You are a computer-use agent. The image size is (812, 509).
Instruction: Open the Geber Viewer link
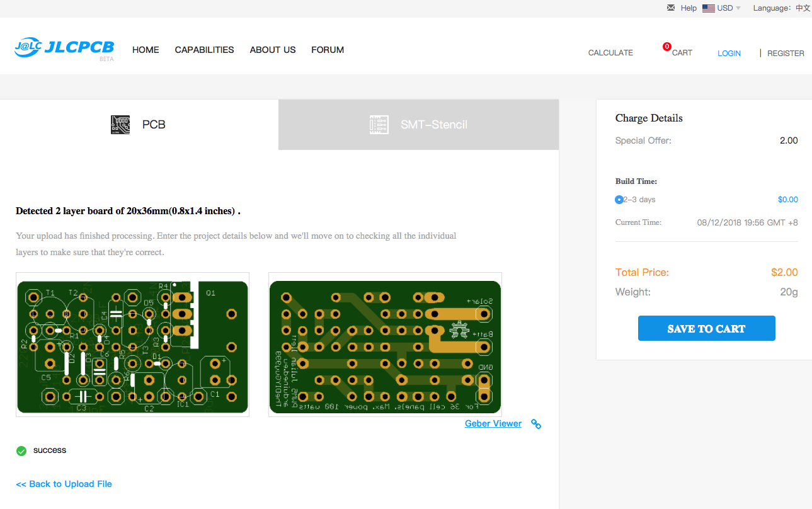pos(493,423)
